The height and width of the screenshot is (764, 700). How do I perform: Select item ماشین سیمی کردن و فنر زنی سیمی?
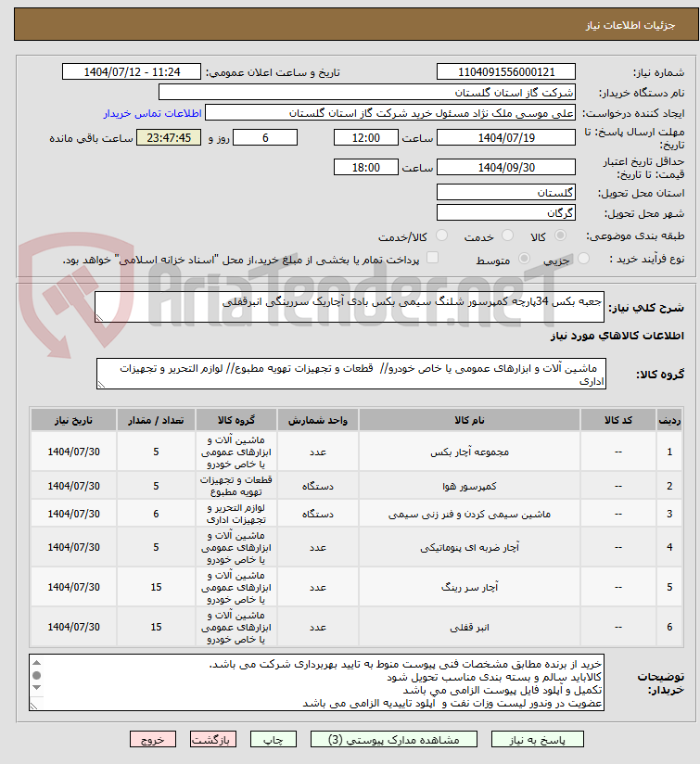[x=469, y=514]
